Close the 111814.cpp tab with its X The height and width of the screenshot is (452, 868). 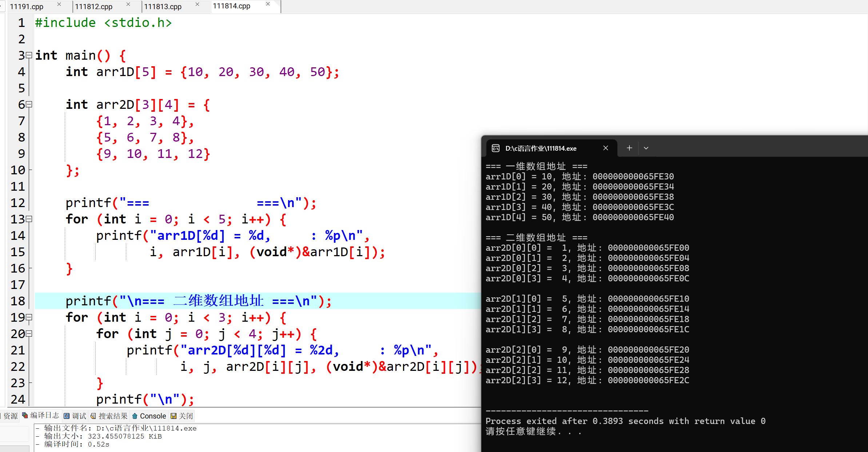(268, 4)
